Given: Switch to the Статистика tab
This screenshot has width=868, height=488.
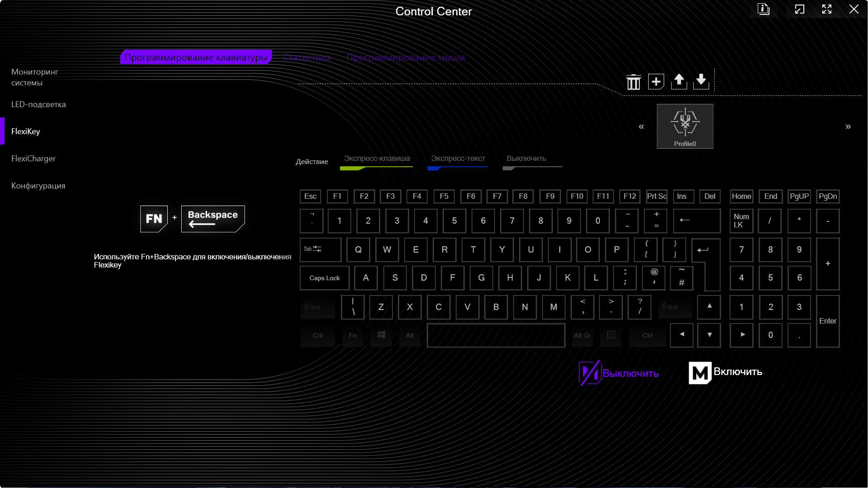Looking at the screenshot, I should 307,57.
